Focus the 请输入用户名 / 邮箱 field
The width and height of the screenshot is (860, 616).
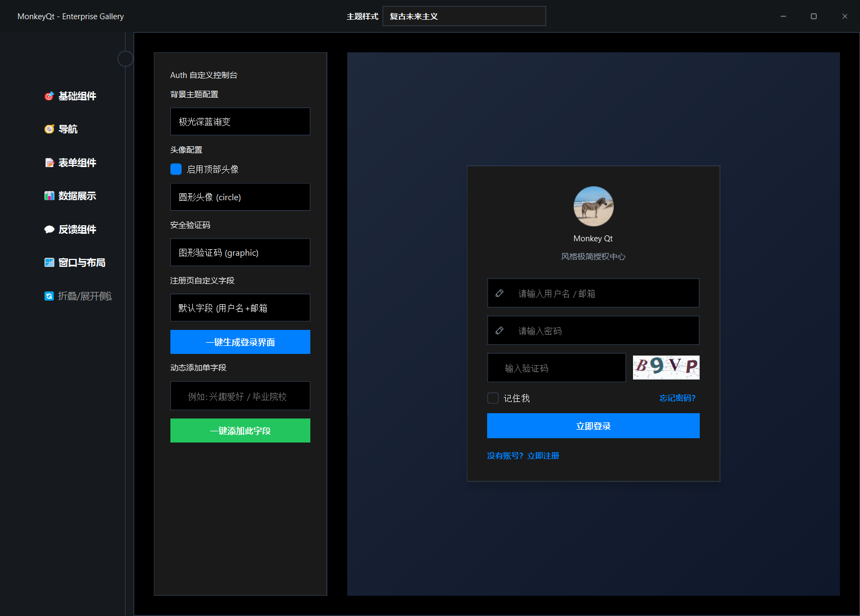click(593, 293)
